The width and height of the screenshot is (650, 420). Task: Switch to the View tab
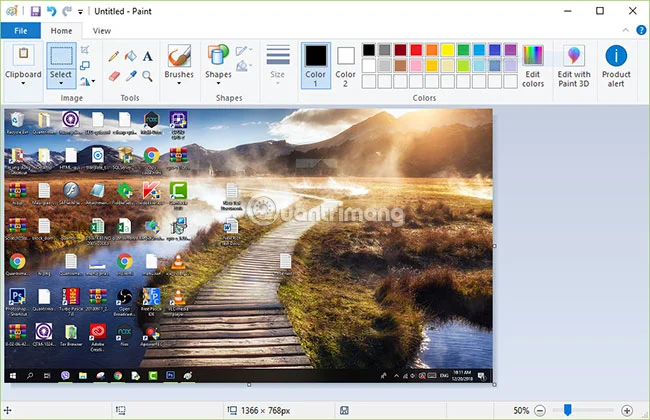click(102, 31)
